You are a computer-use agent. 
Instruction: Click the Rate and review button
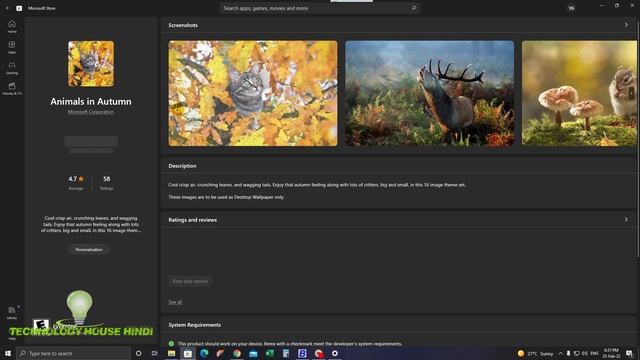190,281
